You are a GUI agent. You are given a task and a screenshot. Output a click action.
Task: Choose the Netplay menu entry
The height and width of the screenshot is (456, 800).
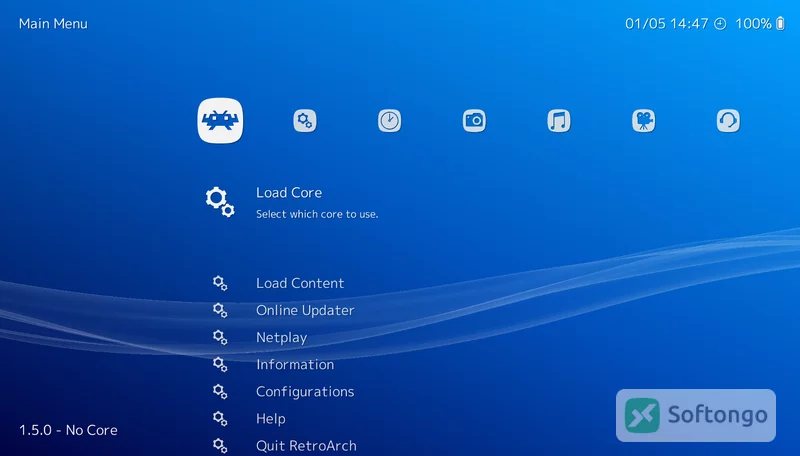point(282,338)
